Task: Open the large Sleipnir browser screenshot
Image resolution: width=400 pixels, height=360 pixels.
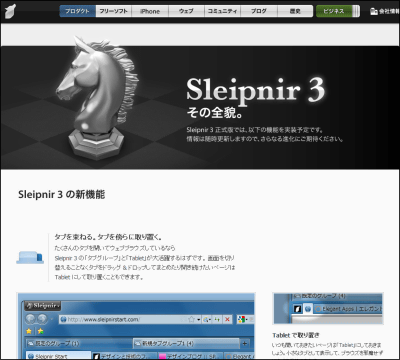Action: coord(136,326)
